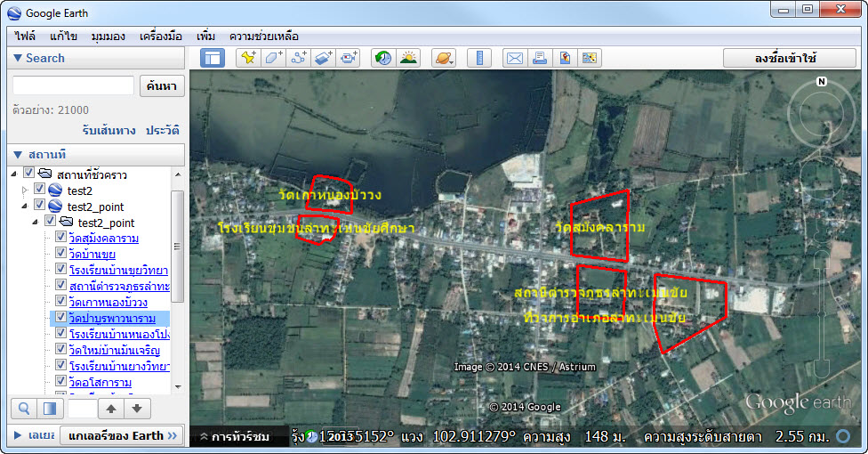Screen dimensions: 868x454
Task: Uncheck the วัดบ้านขุย checkbox
Action: 60,253
